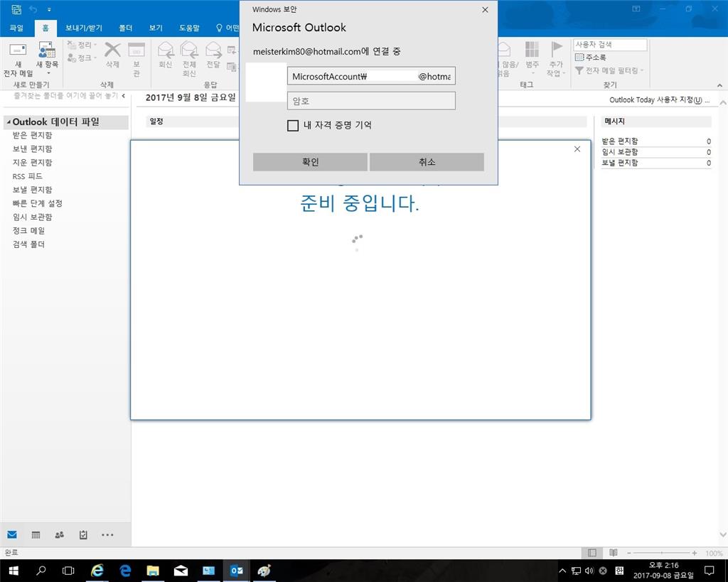Viewport: 728px width, 582px height.
Task: Select the Deleted Items (지운 편지함) folder
Action: point(33,163)
